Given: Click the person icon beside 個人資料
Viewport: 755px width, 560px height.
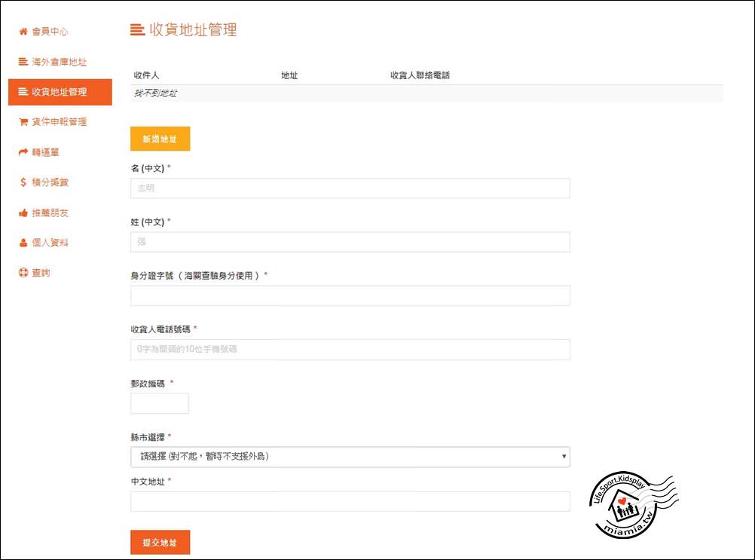Looking at the screenshot, I should click(x=23, y=243).
